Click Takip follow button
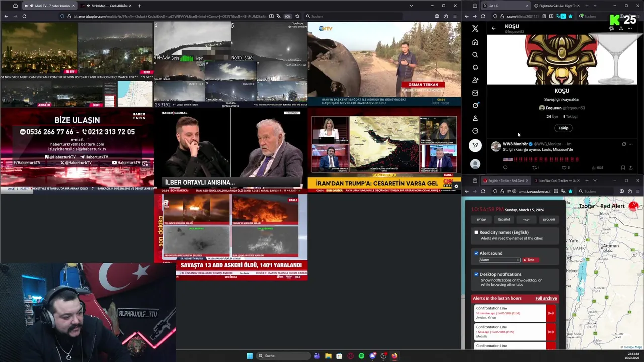 563,128
